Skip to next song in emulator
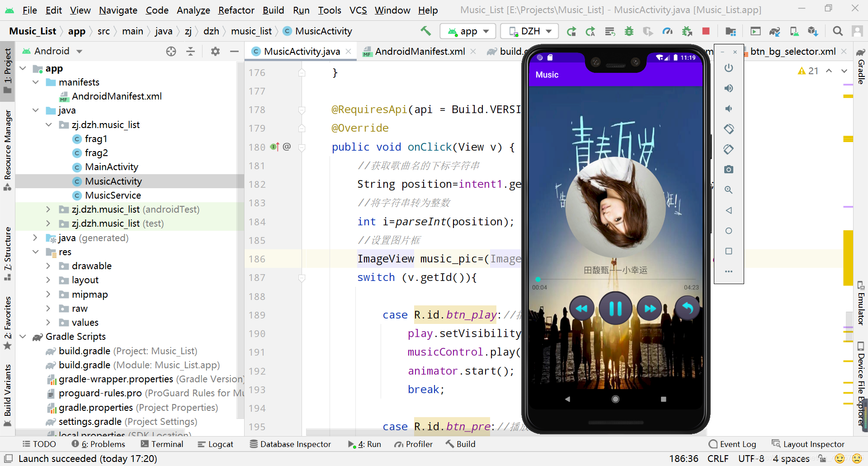This screenshot has width=868, height=466. (650, 309)
